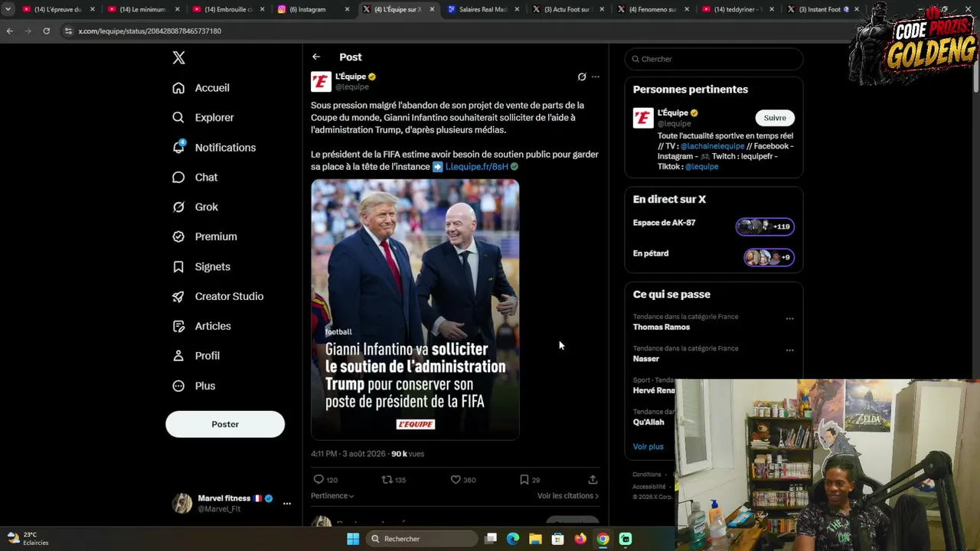Like the post with the heart icon
Image resolution: width=980 pixels, height=551 pixels.
pos(456,480)
